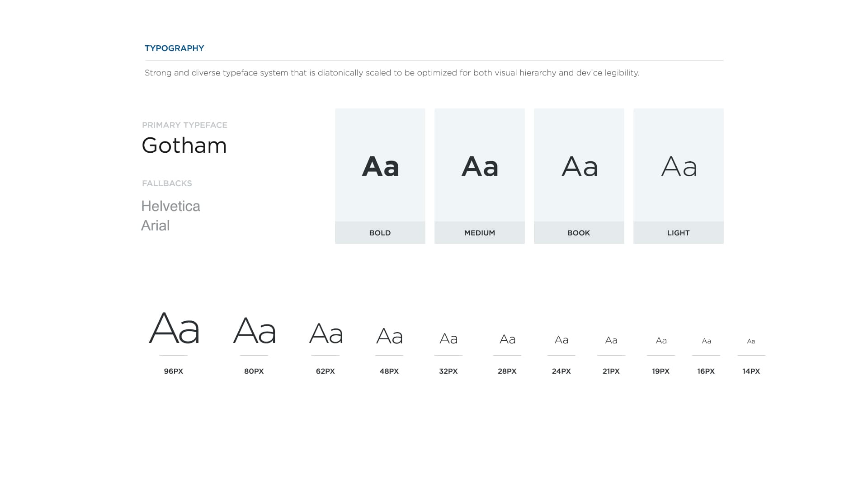
Task: Select the Medium weight Aa card
Action: (479, 176)
